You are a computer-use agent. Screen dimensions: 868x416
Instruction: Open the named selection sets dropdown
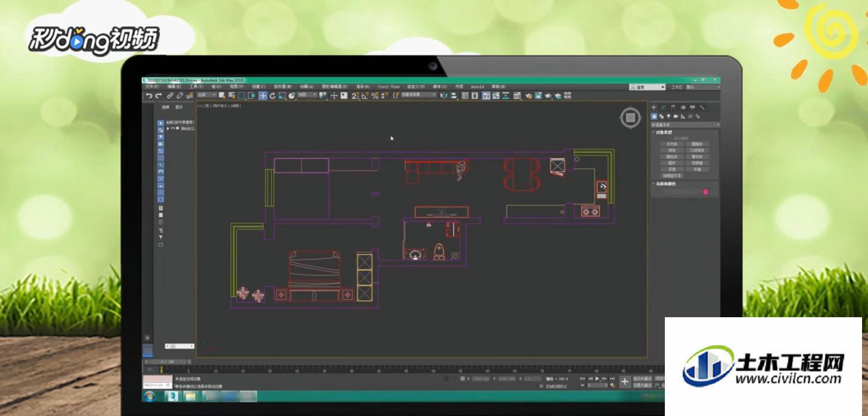pos(419,95)
